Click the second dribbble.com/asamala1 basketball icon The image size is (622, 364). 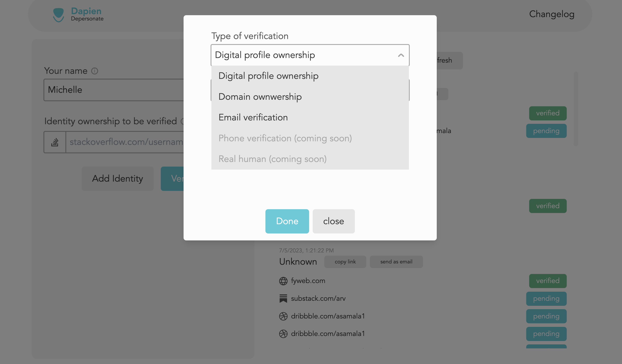click(x=283, y=334)
